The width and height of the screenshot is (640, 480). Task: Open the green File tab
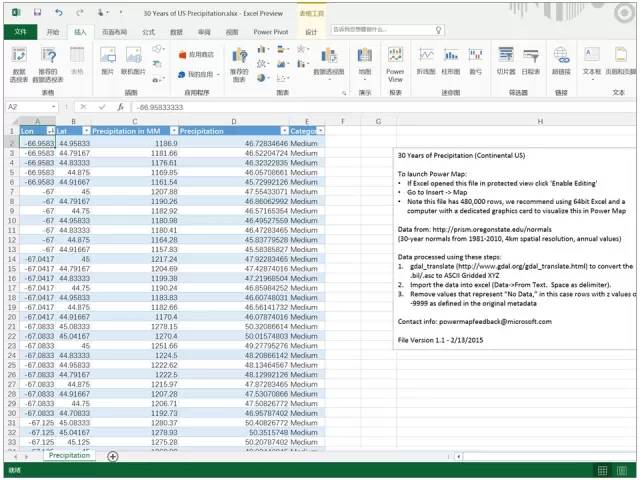click(x=20, y=32)
